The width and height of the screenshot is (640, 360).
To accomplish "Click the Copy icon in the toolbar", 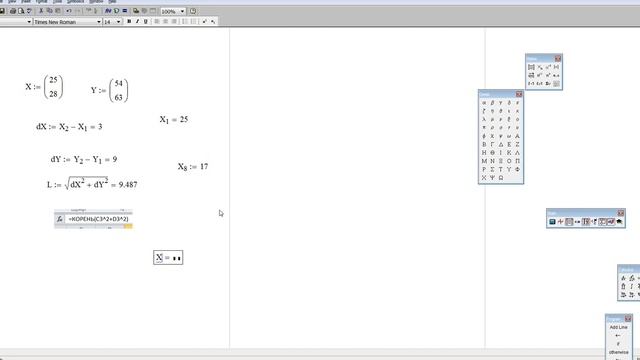I will (49, 11).
